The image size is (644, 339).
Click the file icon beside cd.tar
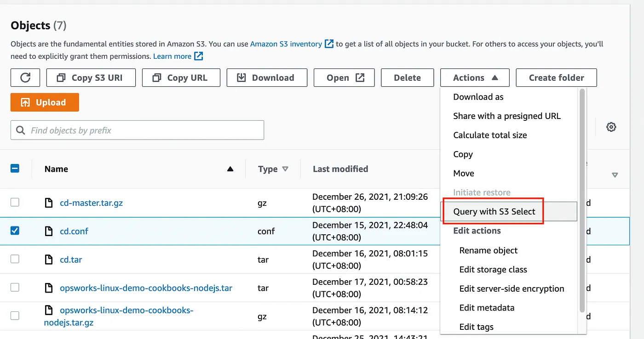(49, 260)
